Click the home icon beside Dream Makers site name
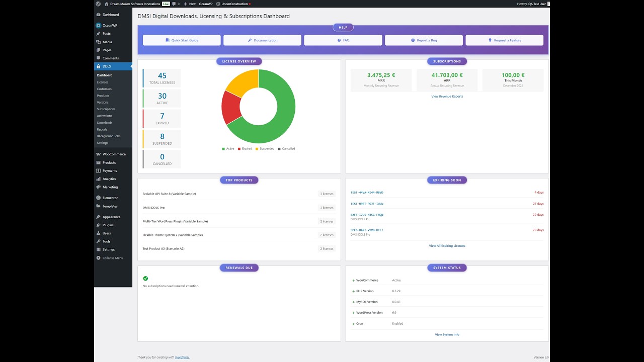The width and height of the screenshot is (644, 362). click(x=107, y=4)
